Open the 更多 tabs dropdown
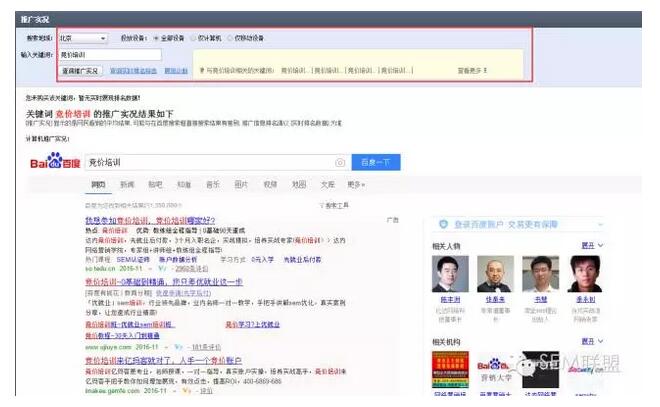 [x=356, y=184]
